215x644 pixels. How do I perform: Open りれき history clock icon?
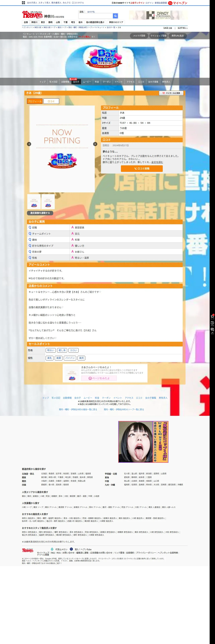coord(212,323)
